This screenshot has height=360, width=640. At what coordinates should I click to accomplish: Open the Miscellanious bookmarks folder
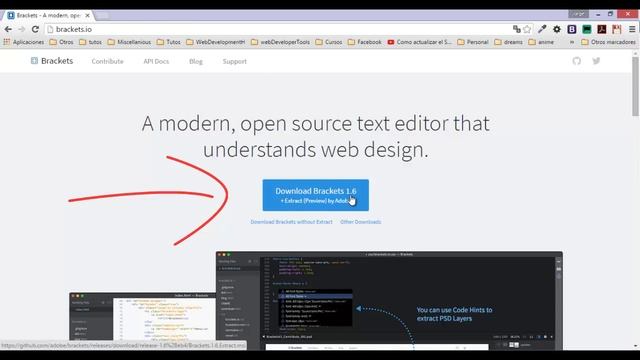[x=129, y=42]
